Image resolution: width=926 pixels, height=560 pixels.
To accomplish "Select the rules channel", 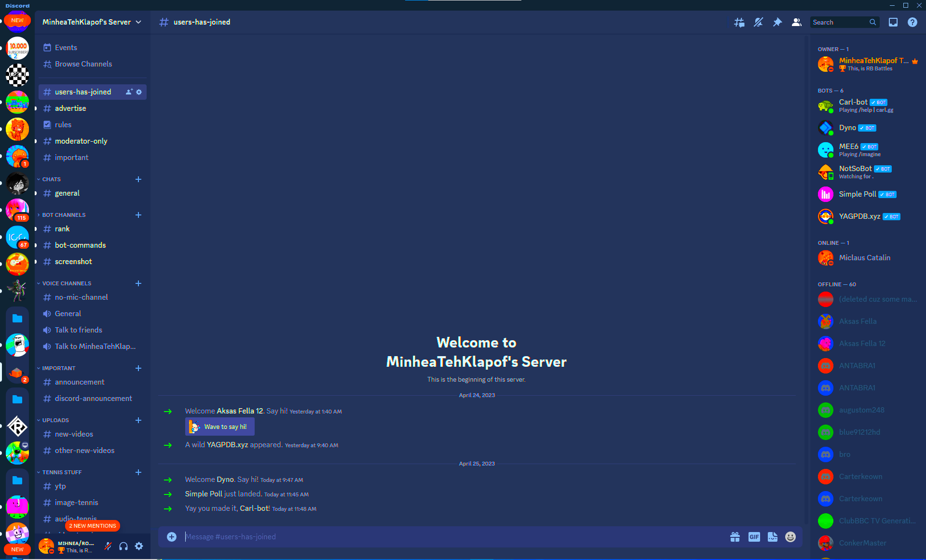I will [93, 125].
